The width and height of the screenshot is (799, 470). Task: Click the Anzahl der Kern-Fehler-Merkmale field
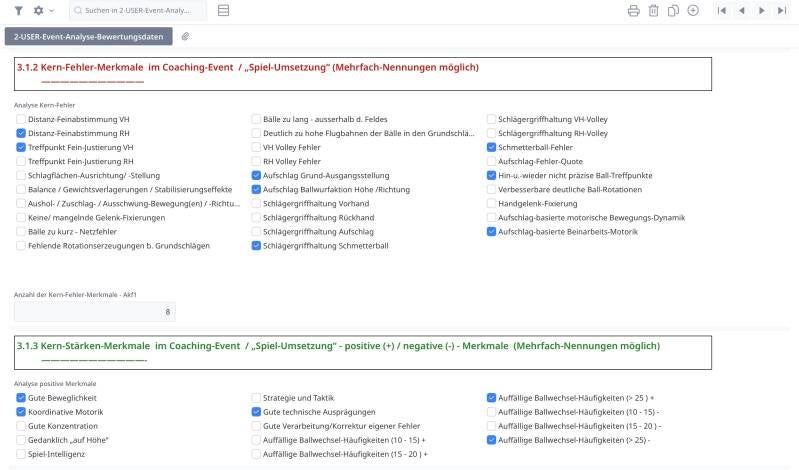(x=95, y=312)
